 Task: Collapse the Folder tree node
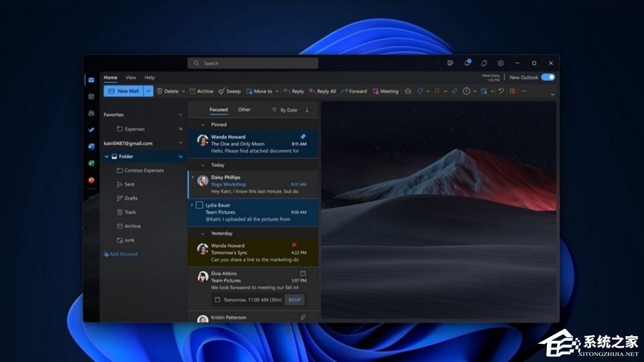106,157
